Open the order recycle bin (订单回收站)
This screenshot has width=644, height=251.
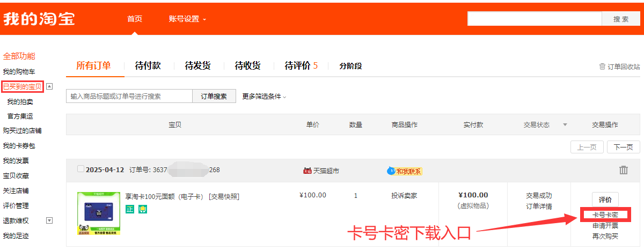point(619,67)
